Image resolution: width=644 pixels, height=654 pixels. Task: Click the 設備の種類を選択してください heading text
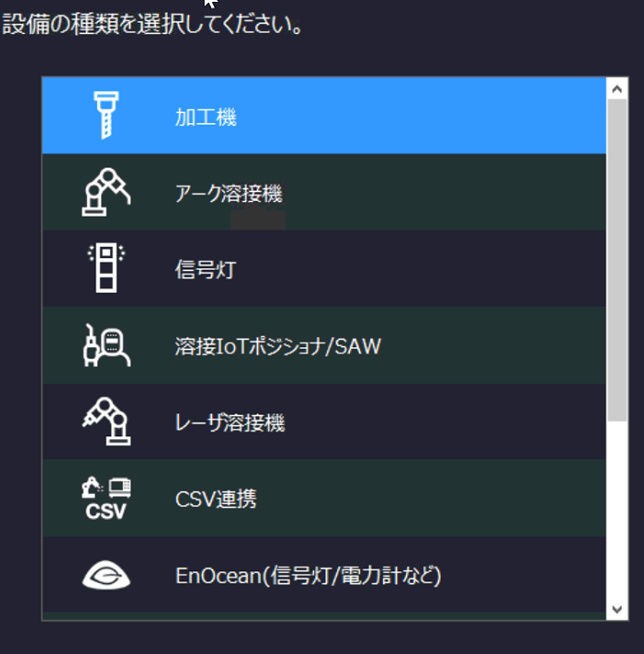click(x=153, y=24)
